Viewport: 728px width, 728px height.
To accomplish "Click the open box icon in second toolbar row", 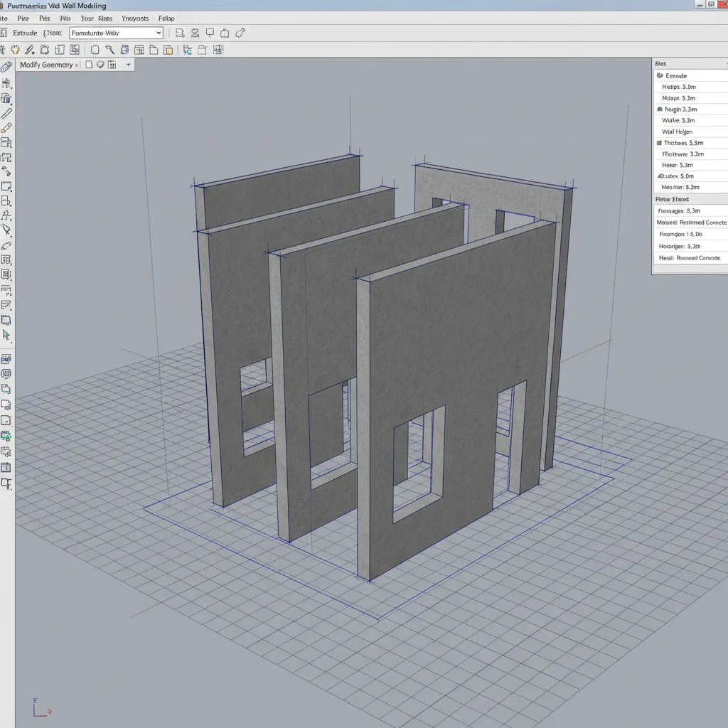I will click(x=202, y=50).
